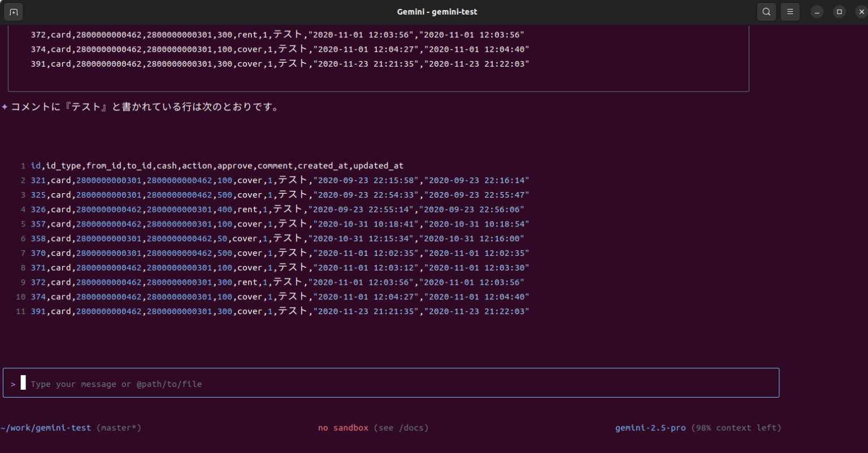Screen dimensions: 868x453
Task: Open the hamburger menu
Action: coord(790,12)
